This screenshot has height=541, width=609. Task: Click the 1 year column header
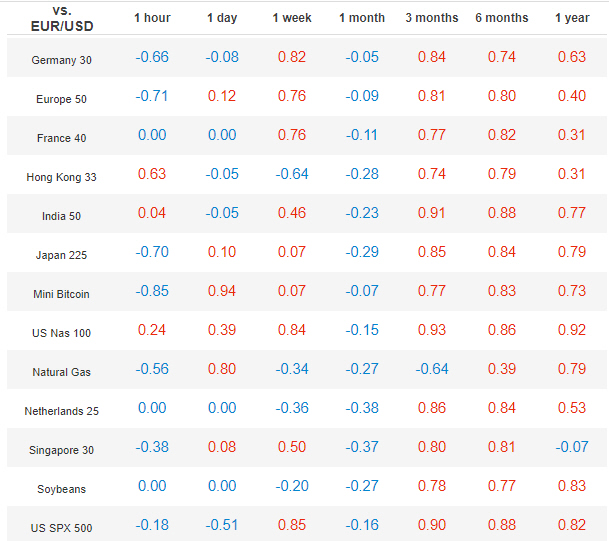click(x=572, y=18)
